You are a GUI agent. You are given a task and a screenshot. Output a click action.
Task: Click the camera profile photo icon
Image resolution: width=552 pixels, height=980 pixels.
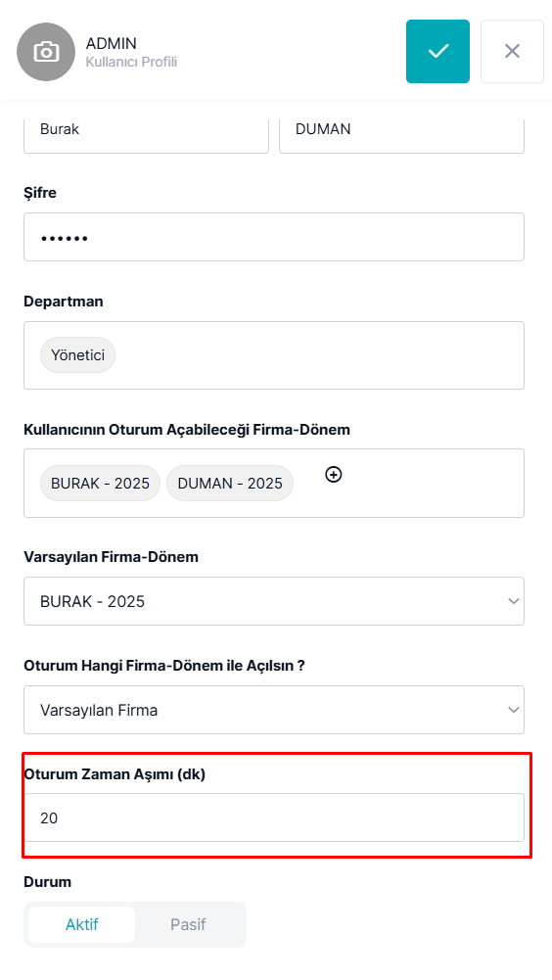tap(46, 51)
